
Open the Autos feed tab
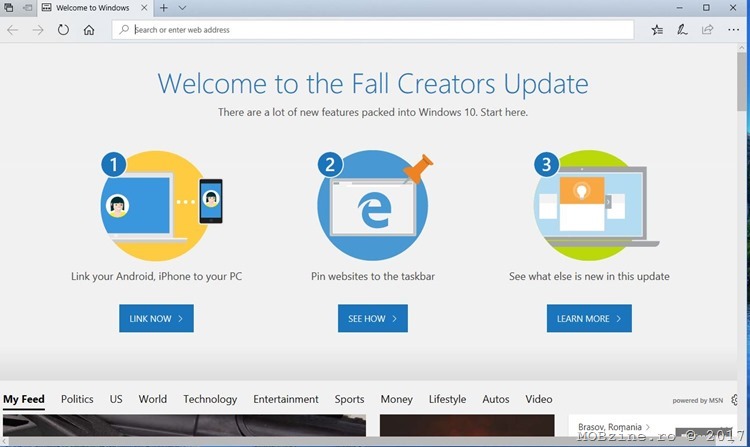click(x=496, y=399)
